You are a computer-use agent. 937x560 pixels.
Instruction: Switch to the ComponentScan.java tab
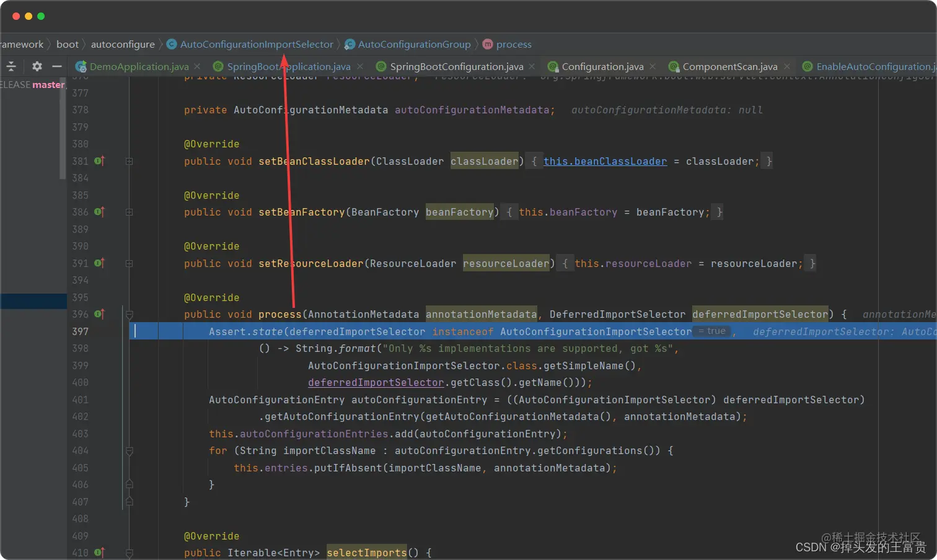click(730, 66)
